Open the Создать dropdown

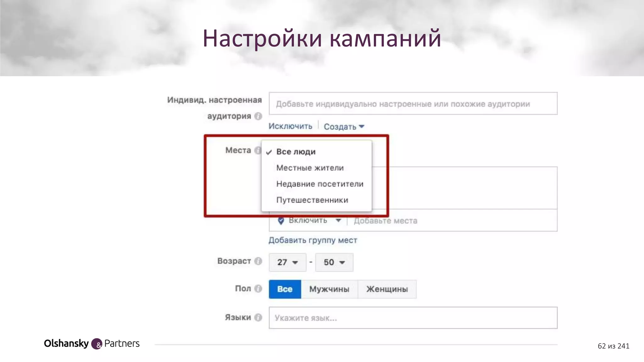pos(344,127)
